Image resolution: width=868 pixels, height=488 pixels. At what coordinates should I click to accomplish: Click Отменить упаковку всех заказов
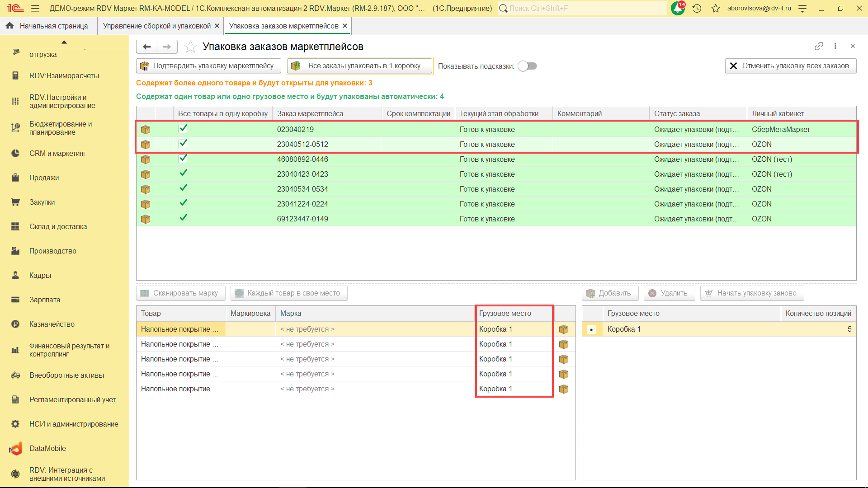[x=790, y=66]
